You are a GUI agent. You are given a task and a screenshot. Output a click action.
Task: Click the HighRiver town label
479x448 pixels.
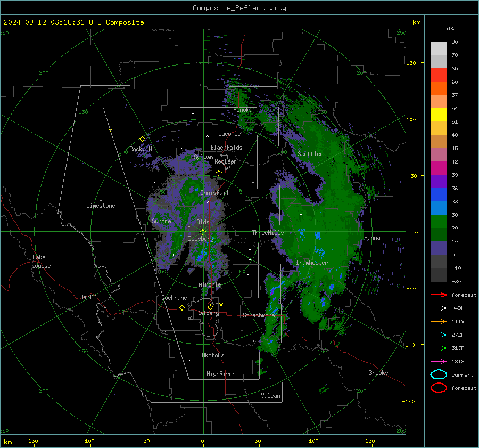[221, 374]
